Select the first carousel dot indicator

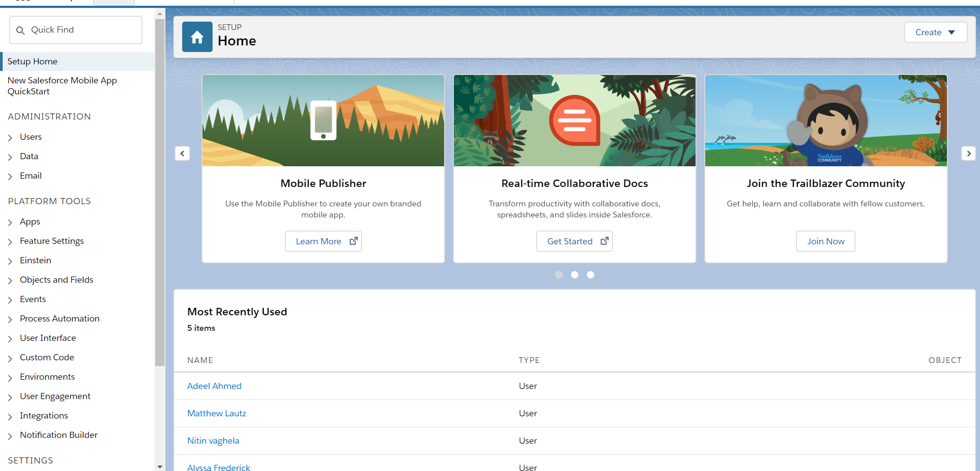(559, 275)
